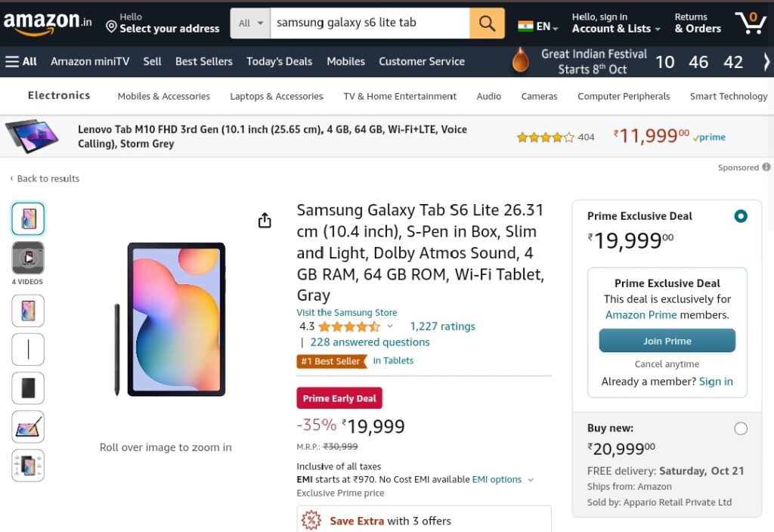Expand the star ratings breakdown chevron
The image size is (774, 532).
tap(390, 326)
